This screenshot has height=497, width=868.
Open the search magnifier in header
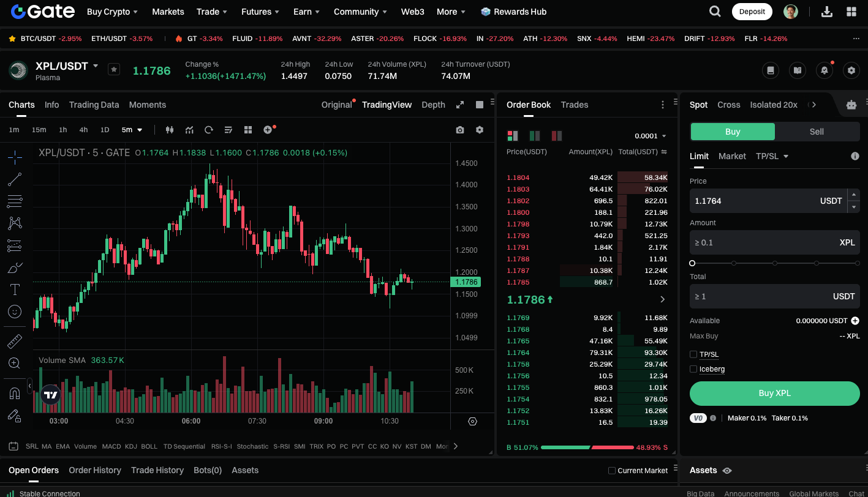tap(715, 12)
